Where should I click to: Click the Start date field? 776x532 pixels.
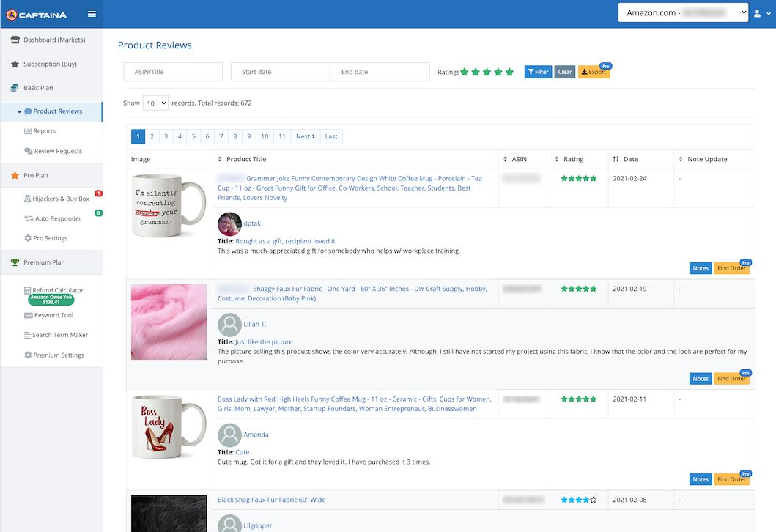tap(280, 72)
